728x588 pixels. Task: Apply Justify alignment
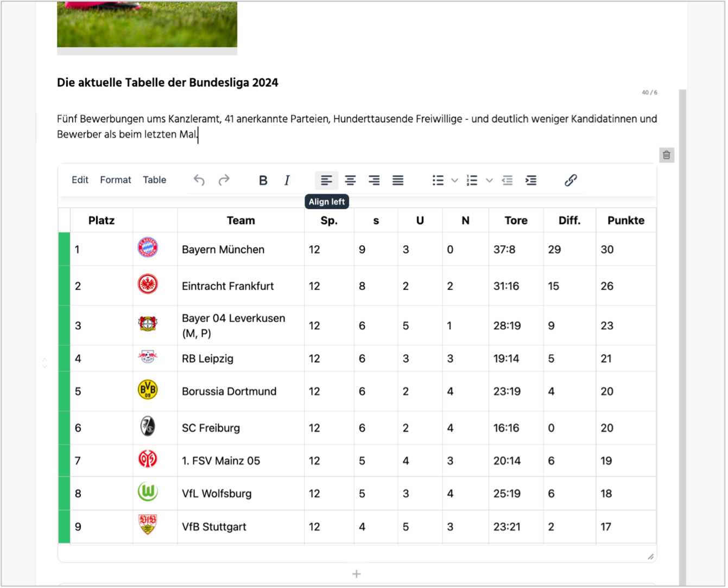(x=398, y=180)
